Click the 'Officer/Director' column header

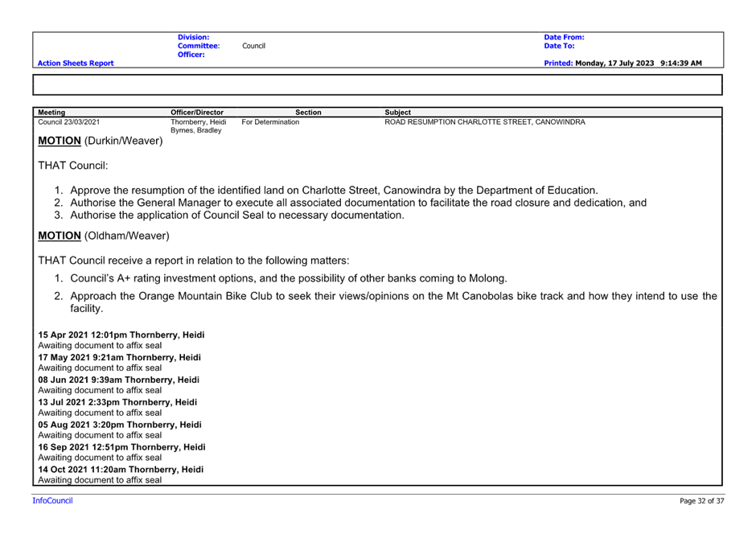[x=197, y=113]
